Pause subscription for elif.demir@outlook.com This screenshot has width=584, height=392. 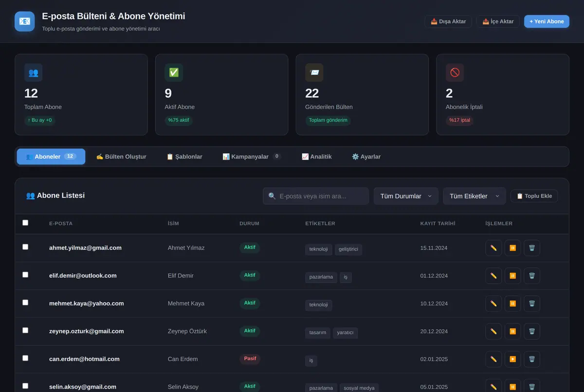512,276
